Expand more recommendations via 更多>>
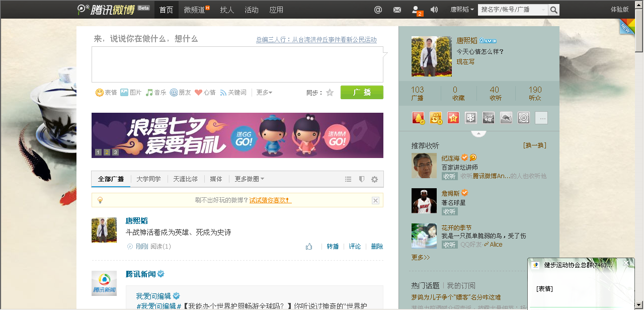644x310 pixels. (421, 257)
